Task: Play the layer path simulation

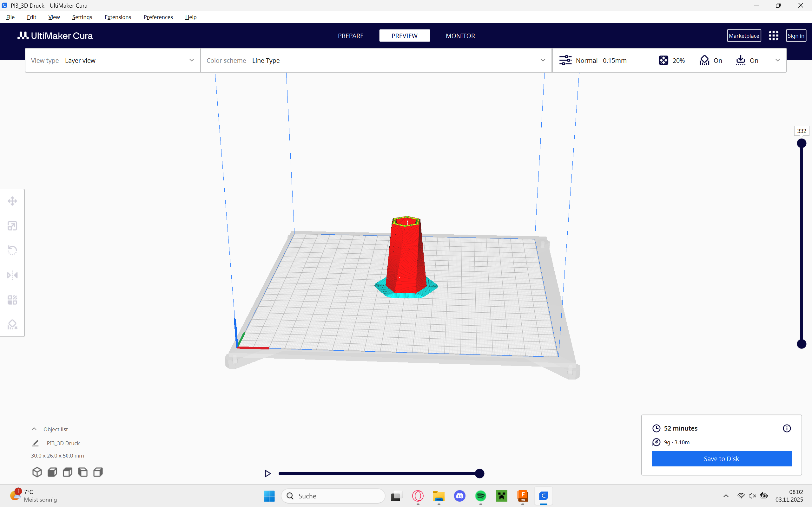Action: [x=267, y=473]
